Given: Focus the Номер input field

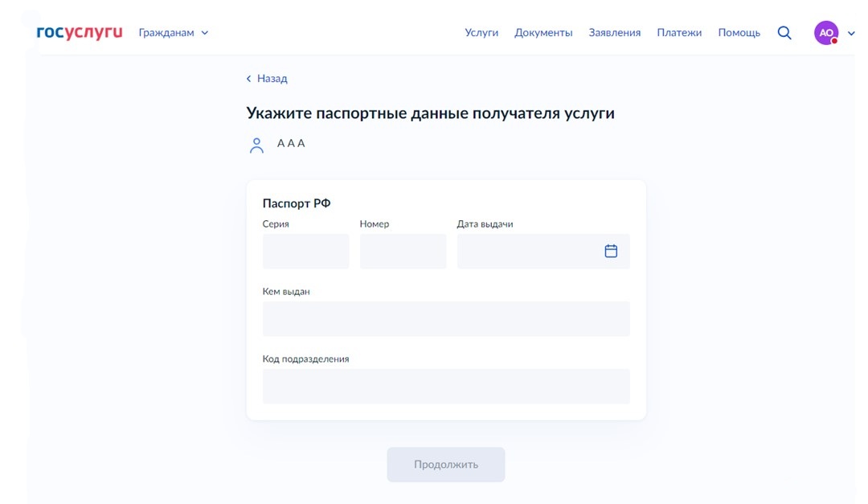Looking at the screenshot, I should [403, 252].
